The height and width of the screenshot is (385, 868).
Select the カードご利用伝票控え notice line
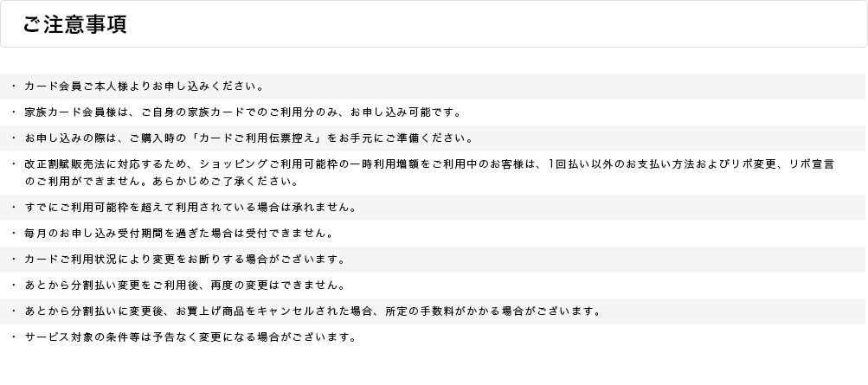point(433,138)
